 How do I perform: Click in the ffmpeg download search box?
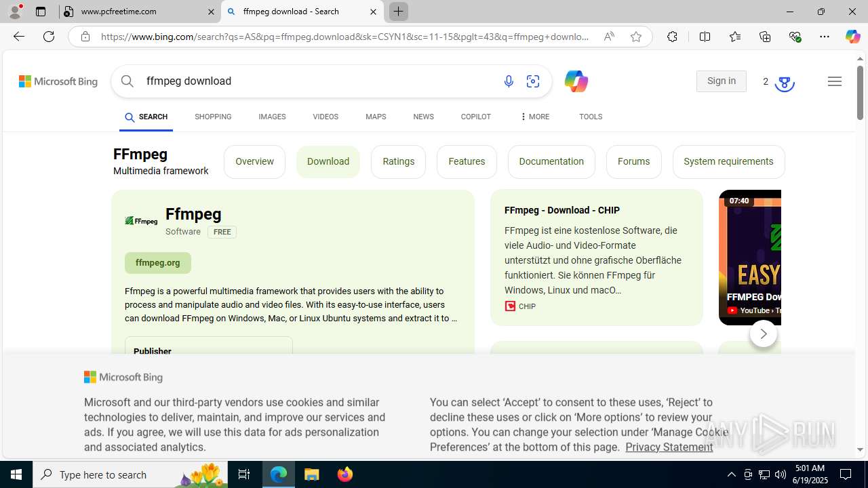[x=319, y=81]
